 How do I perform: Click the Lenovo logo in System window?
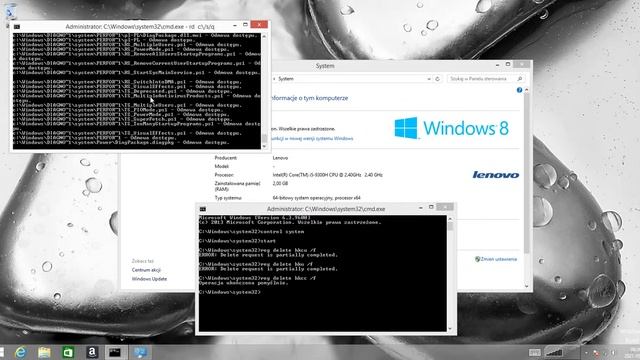(x=496, y=175)
